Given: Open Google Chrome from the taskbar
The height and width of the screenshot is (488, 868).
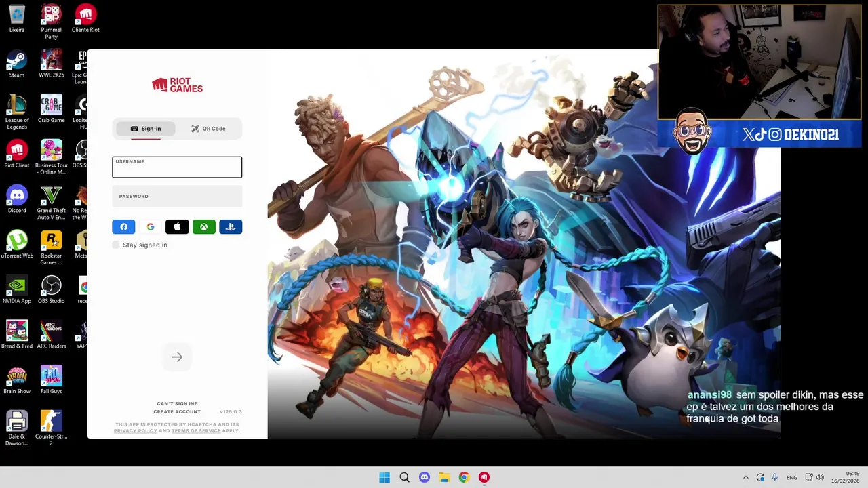Looking at the screenshot, I should click(464, 477).
